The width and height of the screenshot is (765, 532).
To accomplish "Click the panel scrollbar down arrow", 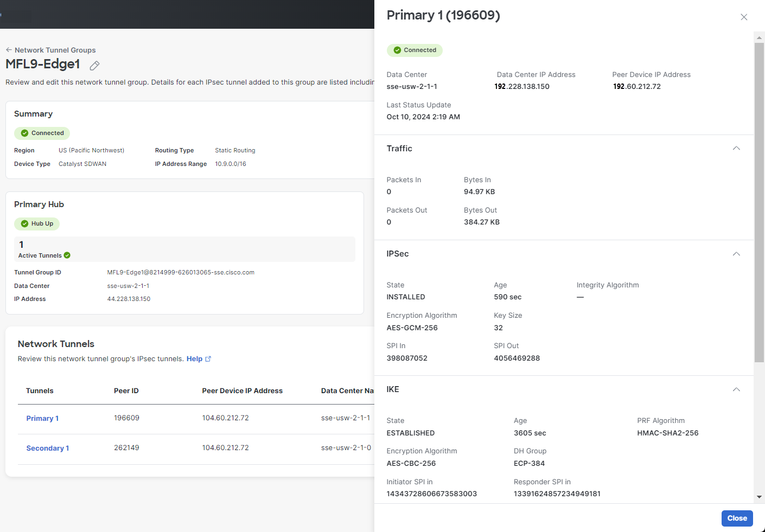I will [759, 497].
